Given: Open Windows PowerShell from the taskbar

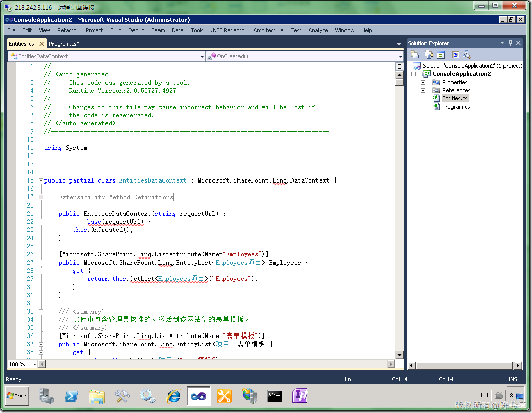Looking at the screenshot, I should click(71, 396).
